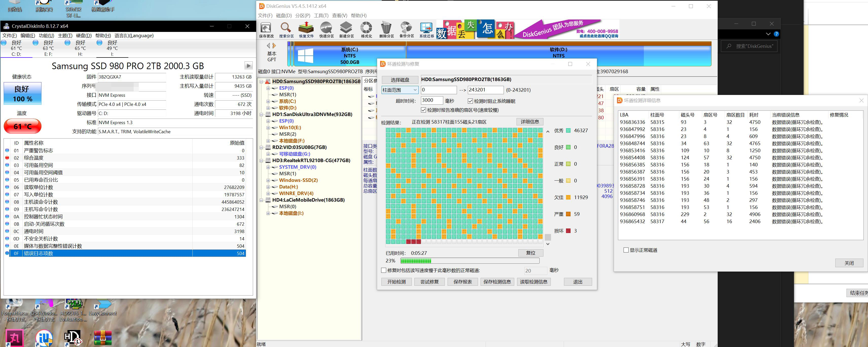The height and width of the screenshot is (347, 868).
Task: Collapse the HD3 RealtekRTL9210B-CG node
Action: (261, 161)
